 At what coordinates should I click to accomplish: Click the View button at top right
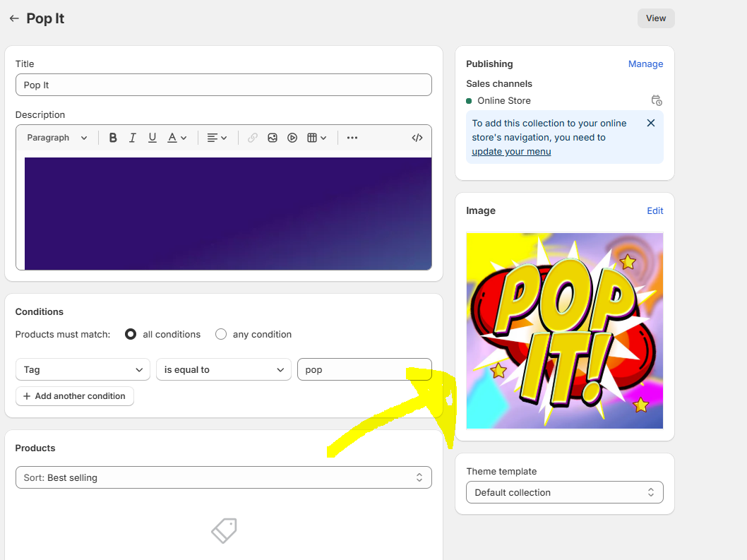(x=656, y=18)
